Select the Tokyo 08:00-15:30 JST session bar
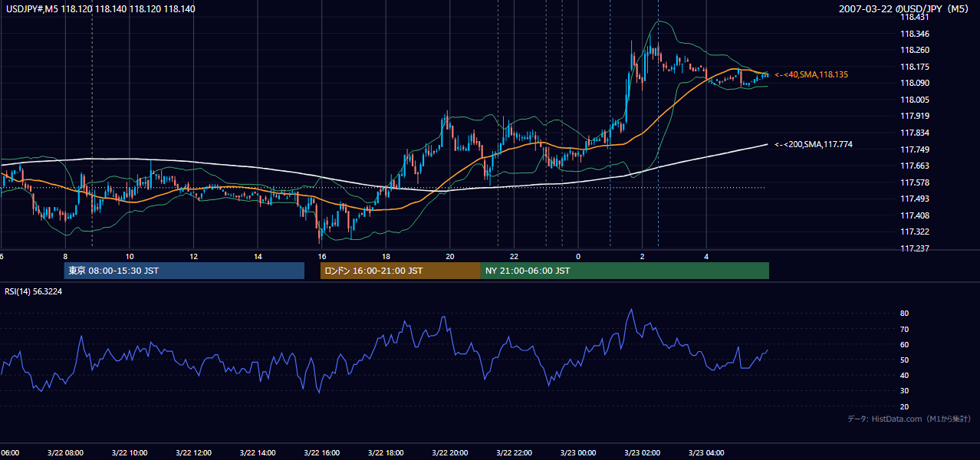 pyautogui.click(x=184, y=271)
